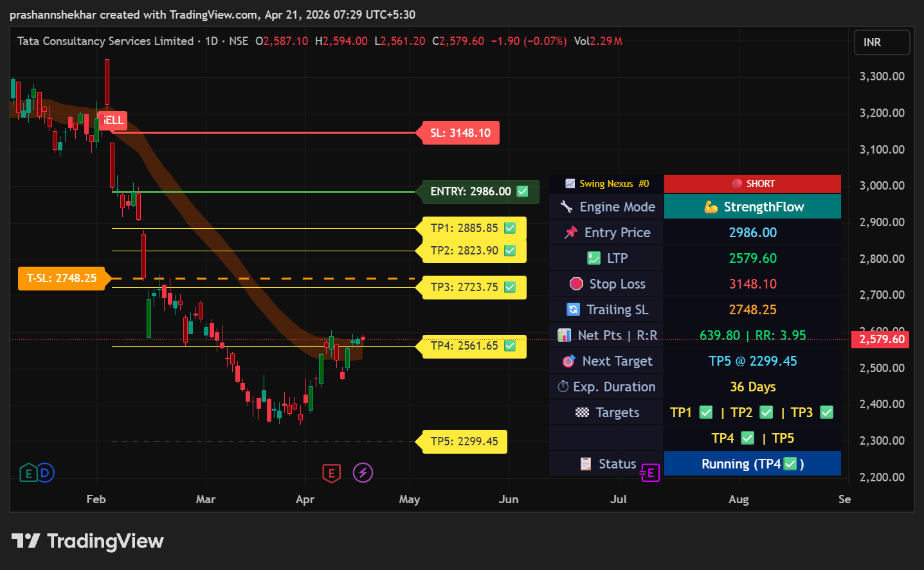The image size is (924, 570).
Task: Click the checkered flag Targets icon
Action: pos(582,413)
